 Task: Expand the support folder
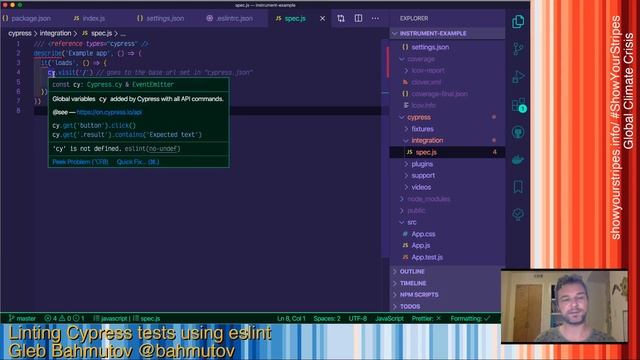click(x=423, y=176)
